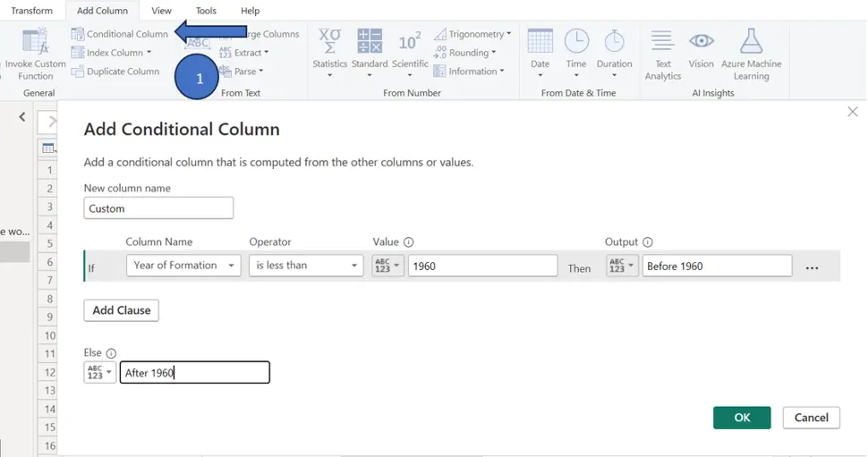The width and height of the screenshot is (868, 457).
Task: Launch the Vision AI insight
Action: [x=701, y=49]
